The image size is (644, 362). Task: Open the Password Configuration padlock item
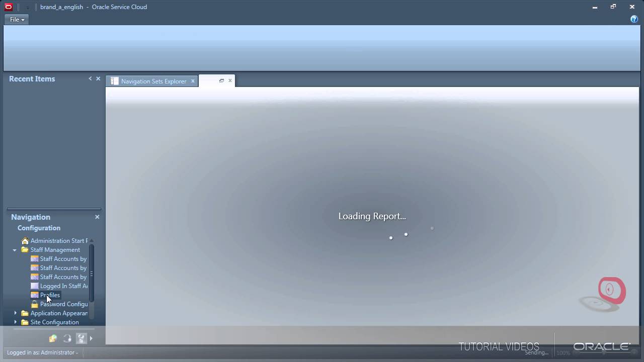coord(59,304)
